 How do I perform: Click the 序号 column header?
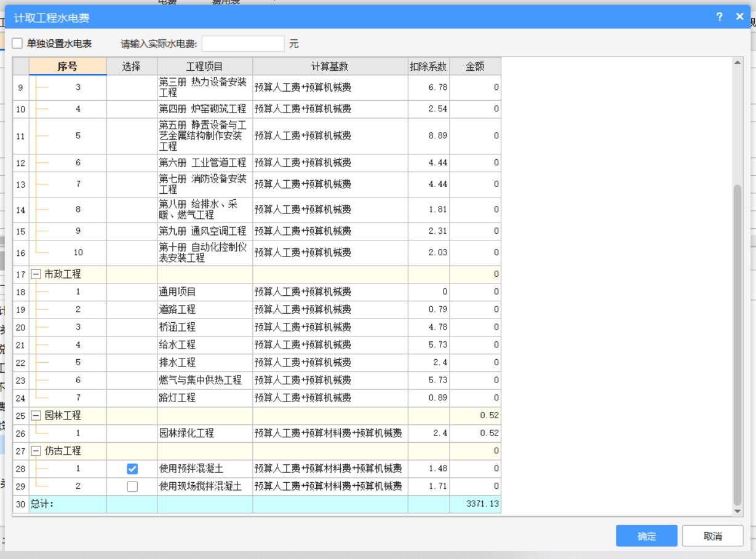[68, 66]
